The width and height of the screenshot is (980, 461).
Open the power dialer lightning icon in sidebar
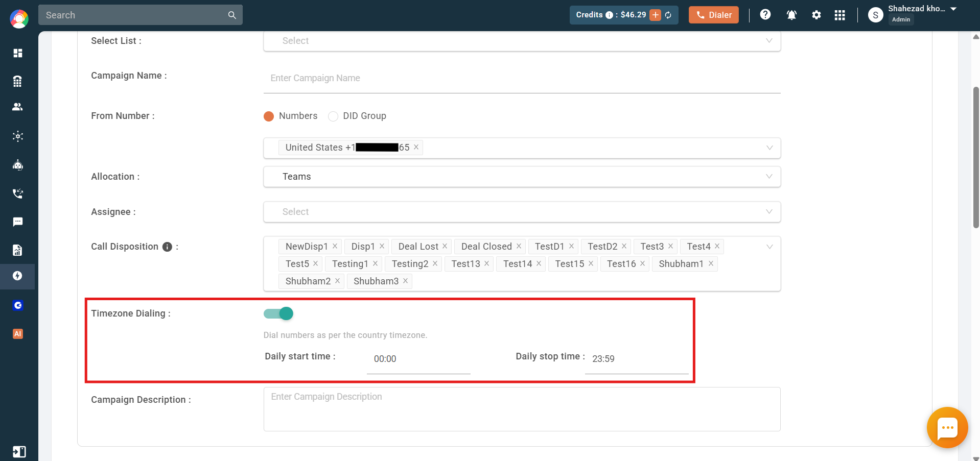(x=18, y=276)
